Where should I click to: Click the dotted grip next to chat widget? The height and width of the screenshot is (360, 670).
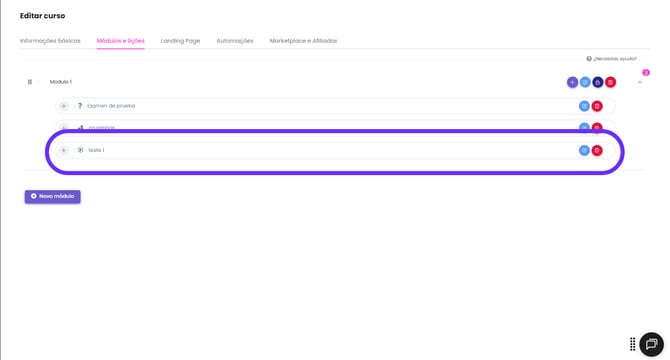[632, 344]
